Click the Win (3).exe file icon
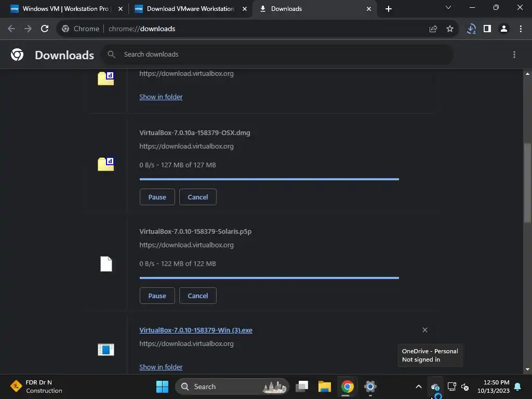 106,350
